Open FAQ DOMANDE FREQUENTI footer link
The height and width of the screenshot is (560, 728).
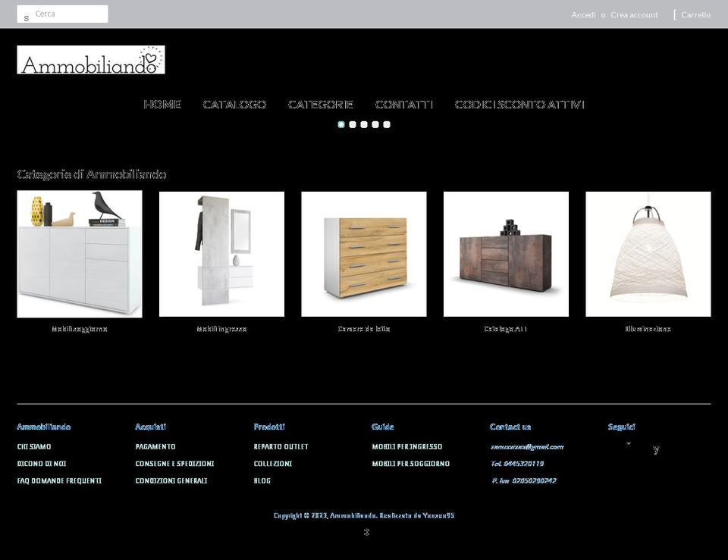[x=59, y=480]
